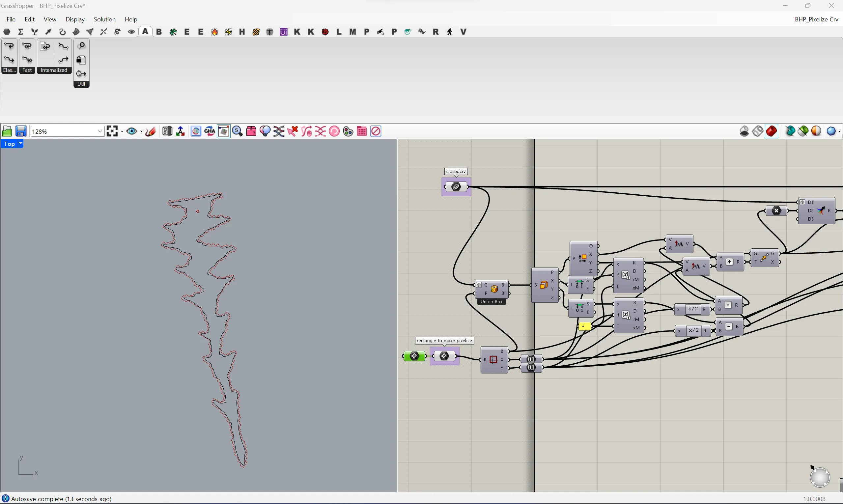Select the pink calendar grid icon
843x504 pixels.
click(x=362, y=131)
